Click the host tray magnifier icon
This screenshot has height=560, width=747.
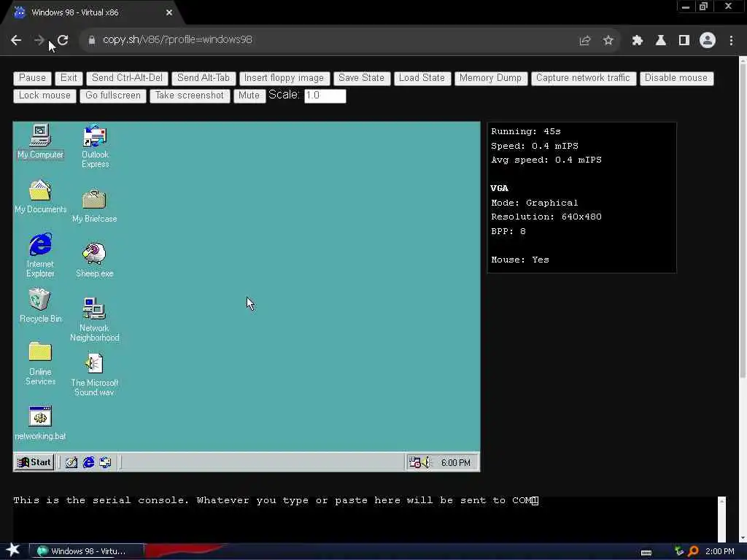coord(694,551)
